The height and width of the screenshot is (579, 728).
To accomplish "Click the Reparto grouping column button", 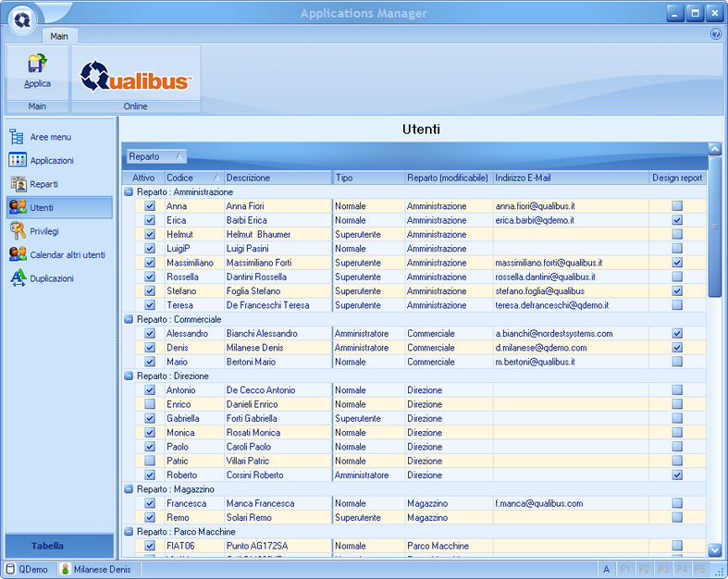I will click(x=155, y=156).
